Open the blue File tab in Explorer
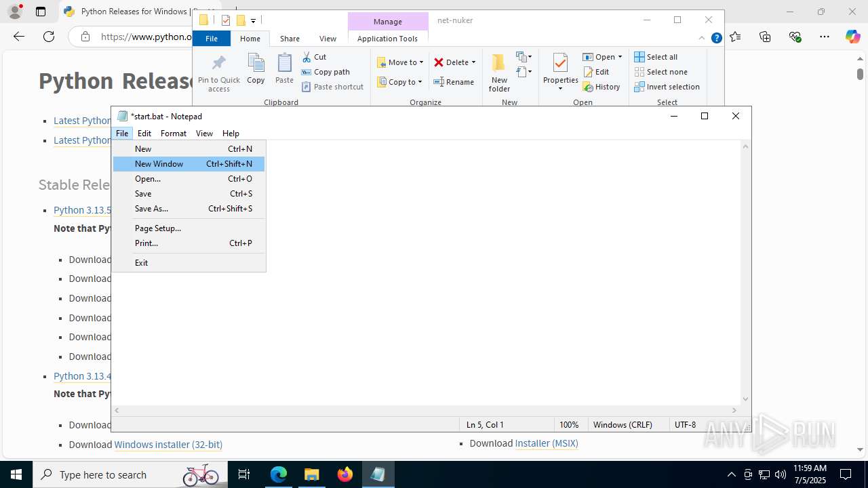The image size is (868, 488). pyautogui.click(x=212, y=39)
